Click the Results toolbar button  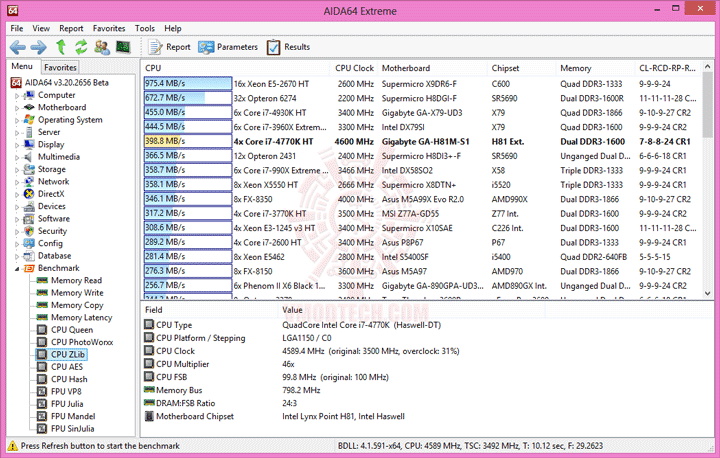[288, 47]
